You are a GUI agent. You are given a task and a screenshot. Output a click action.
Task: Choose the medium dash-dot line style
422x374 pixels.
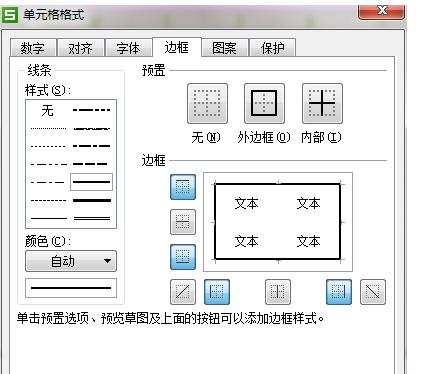[x=92, y=146]
